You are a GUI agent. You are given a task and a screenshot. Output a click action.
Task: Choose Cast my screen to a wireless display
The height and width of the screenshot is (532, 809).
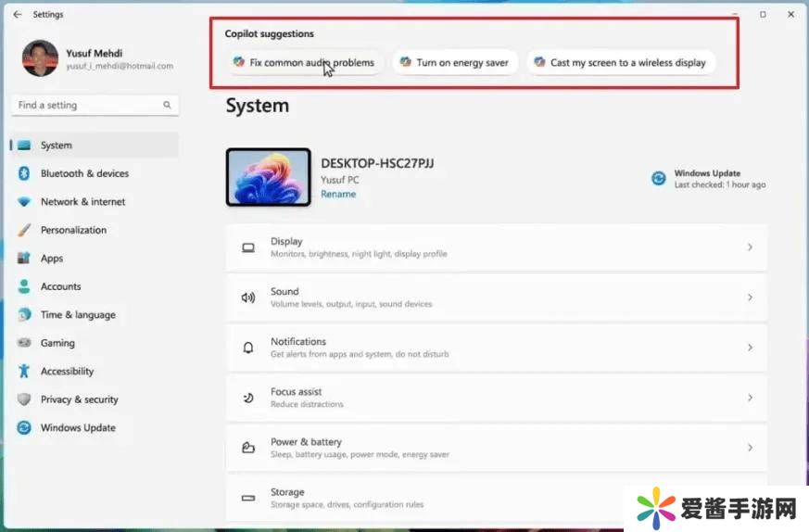620,63
